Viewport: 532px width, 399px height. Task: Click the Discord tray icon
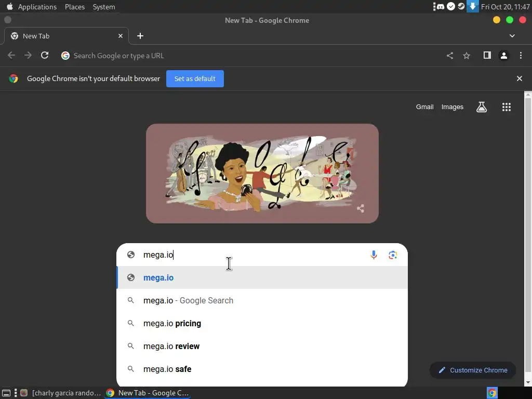click(441, 6)
